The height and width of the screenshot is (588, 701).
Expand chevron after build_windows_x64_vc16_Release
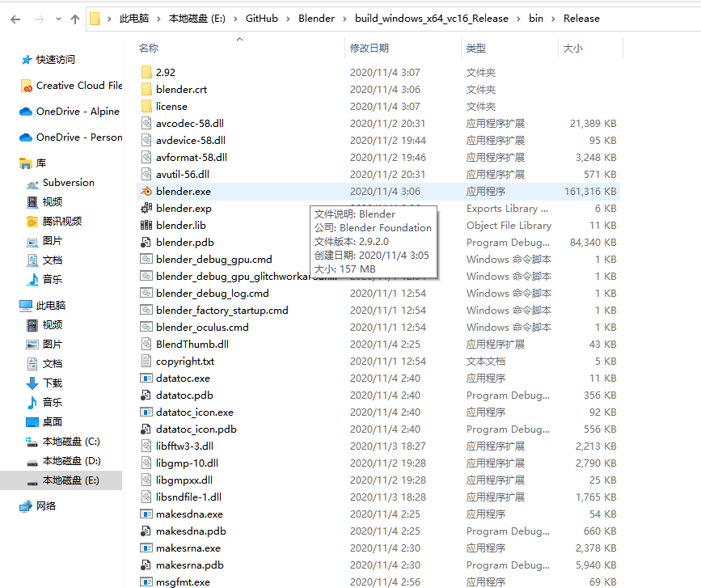(518, 19)
